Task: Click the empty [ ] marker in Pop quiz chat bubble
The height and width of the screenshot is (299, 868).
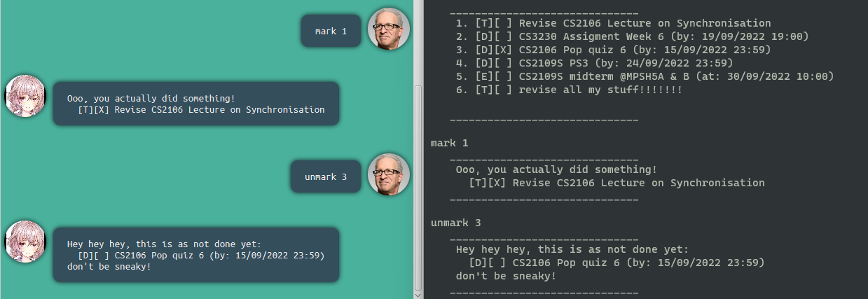Action: click(x=103, y=256)
